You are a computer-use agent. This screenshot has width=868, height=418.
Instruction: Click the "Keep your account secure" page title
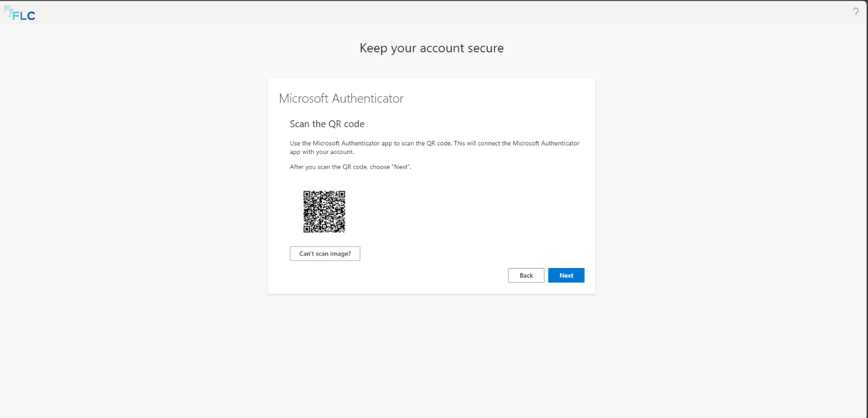pos(431,48)
